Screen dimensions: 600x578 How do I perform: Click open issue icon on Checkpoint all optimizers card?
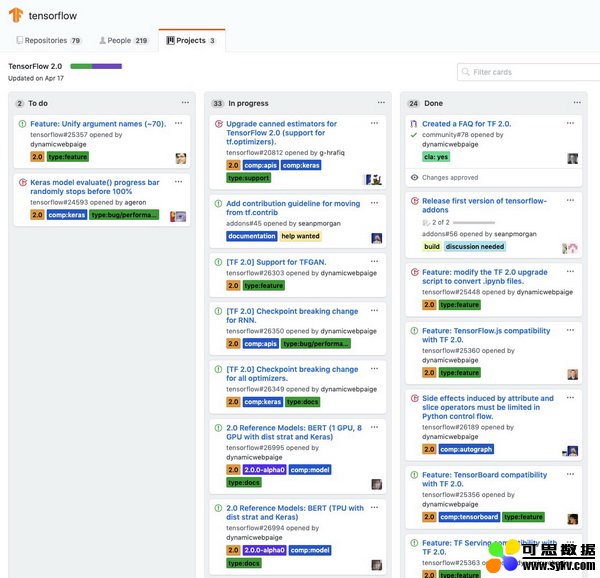(218, 369)
